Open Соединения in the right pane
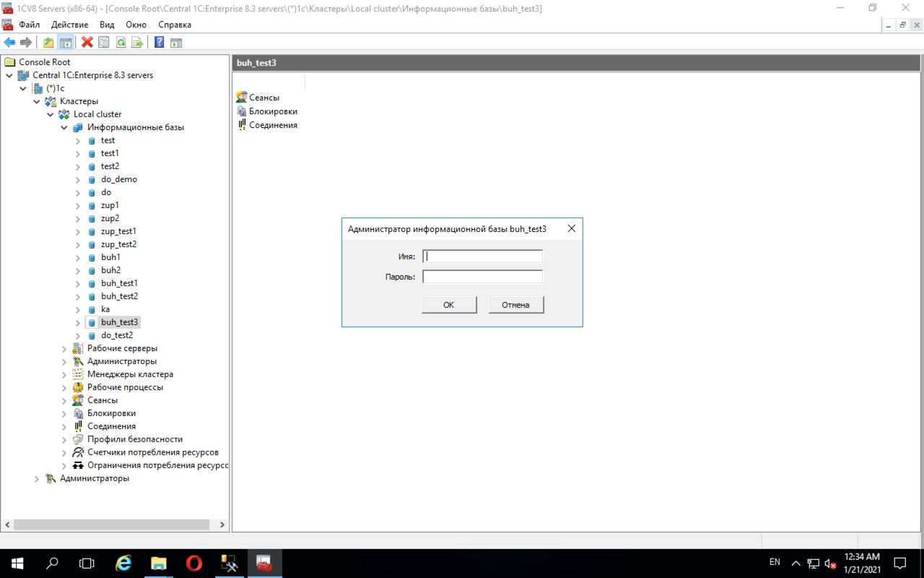 273,125
